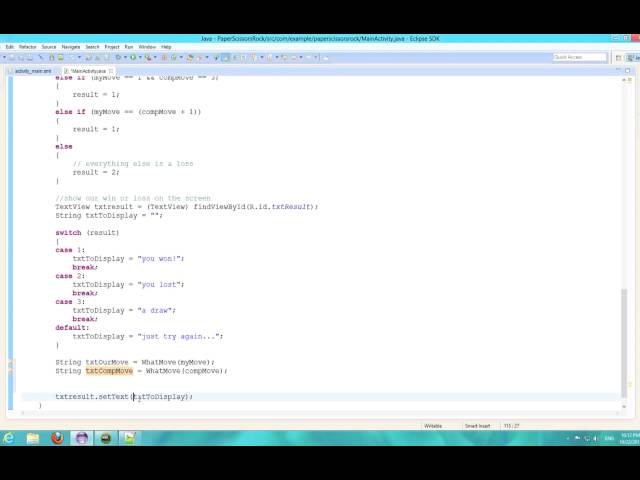The image size is (640, 480).
Task: Click the Smart Insert status entry
Action: (477, 426)
